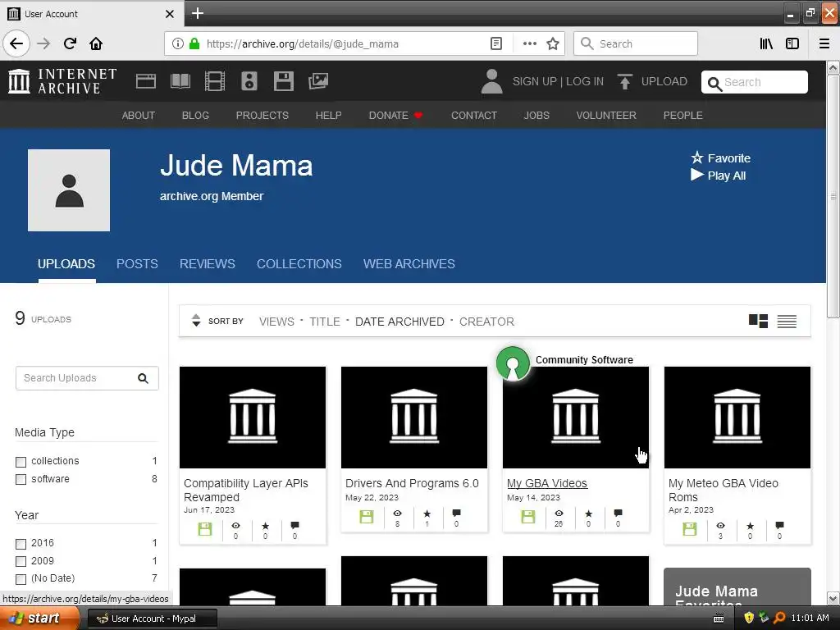Screen dimensions: 840x630
Task: Open the About menu item
Action: click(138, 115)
